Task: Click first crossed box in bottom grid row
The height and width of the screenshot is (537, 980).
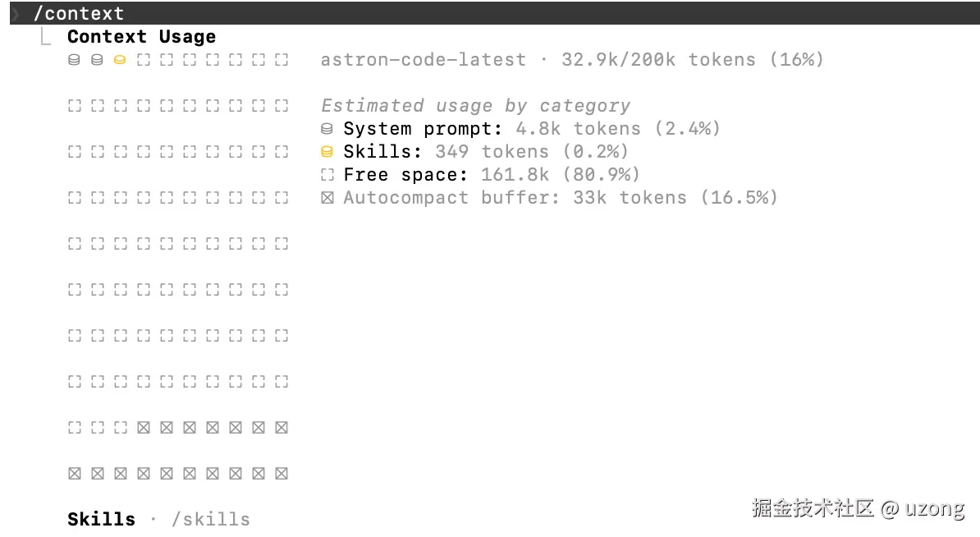Action: 75,474
